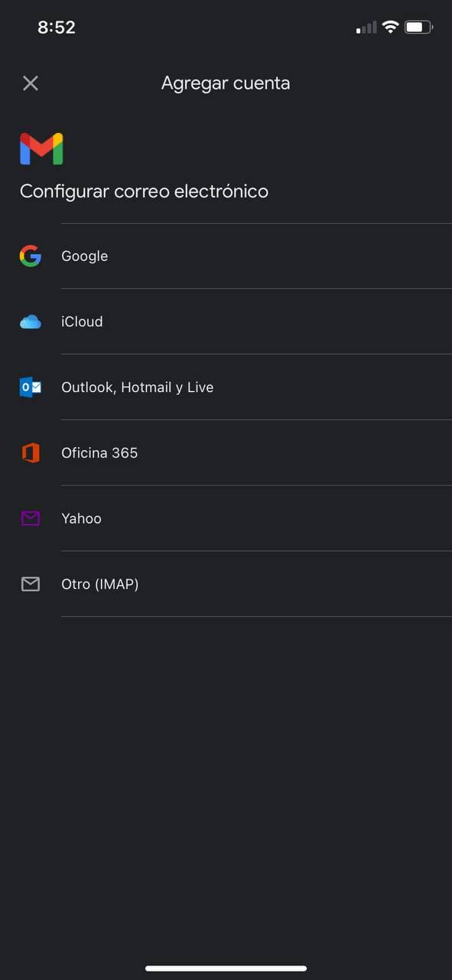452x980 pixels.
Task: Select Outlook, Hotmail y Live
Action: pyautogui.click(x=226, y=387)
